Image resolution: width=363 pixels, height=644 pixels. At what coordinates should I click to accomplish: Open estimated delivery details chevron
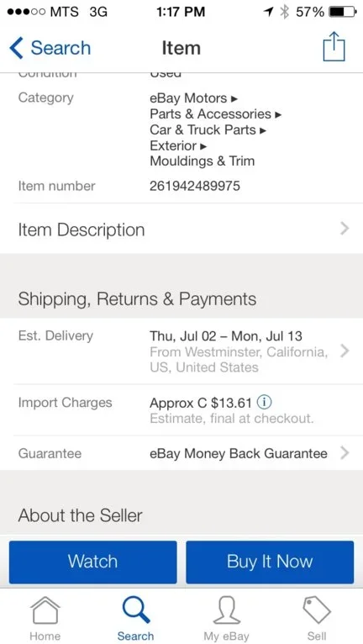(x=345, y=351)
